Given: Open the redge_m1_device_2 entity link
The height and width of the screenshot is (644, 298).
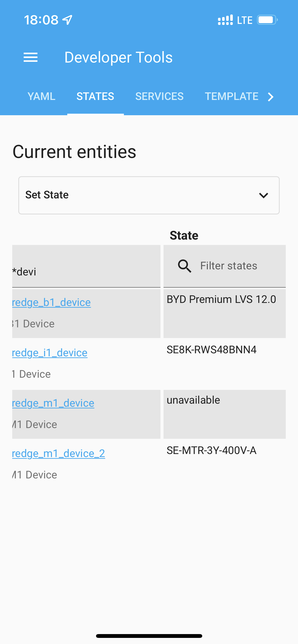Looking at the screenshot, I should point(58,453).
